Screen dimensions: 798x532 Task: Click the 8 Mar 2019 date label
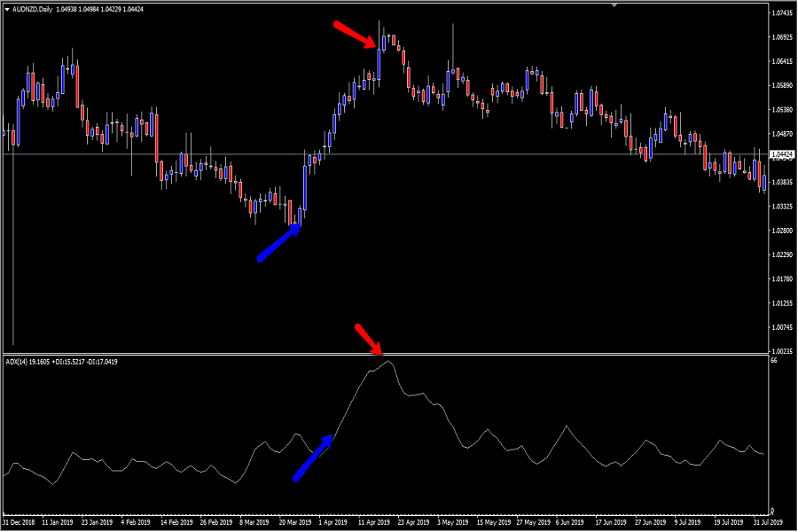coord(254,522)
